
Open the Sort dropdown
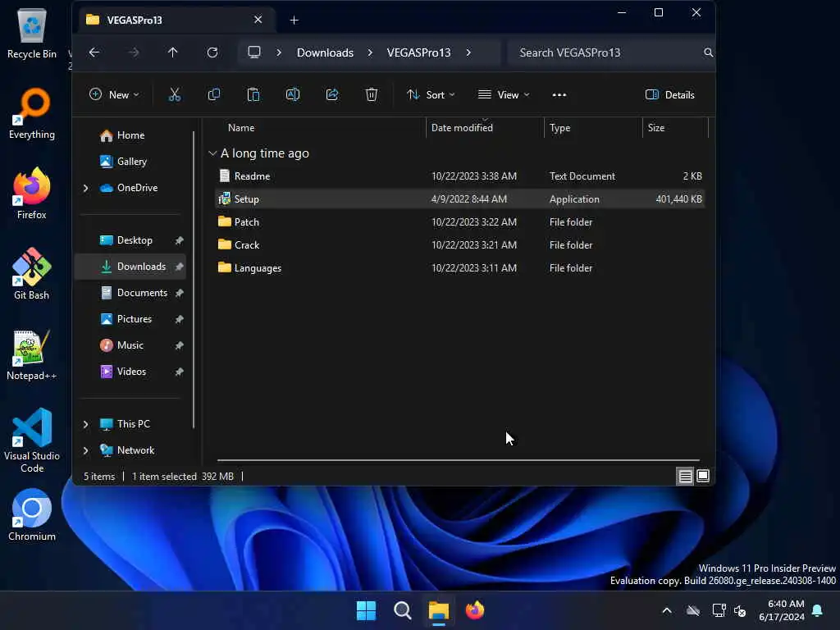431,95
